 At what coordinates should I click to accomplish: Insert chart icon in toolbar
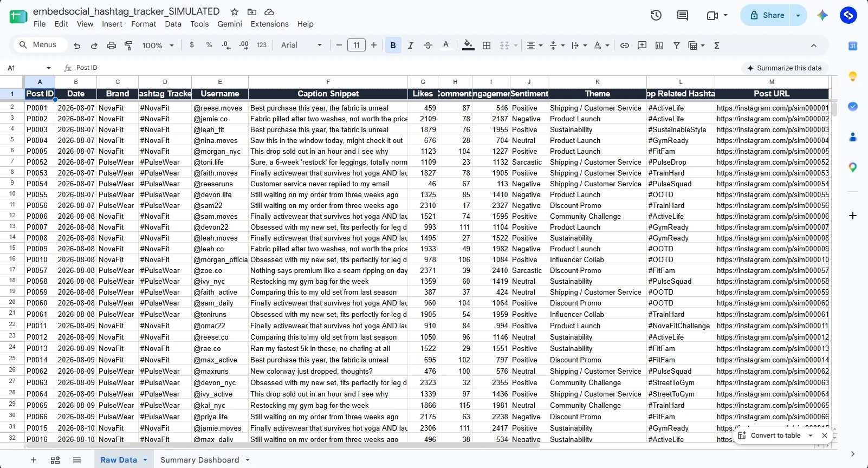coord(659,45)
